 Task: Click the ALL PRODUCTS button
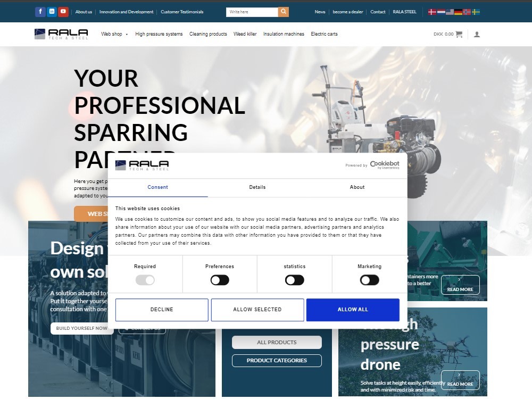(277, 342)
